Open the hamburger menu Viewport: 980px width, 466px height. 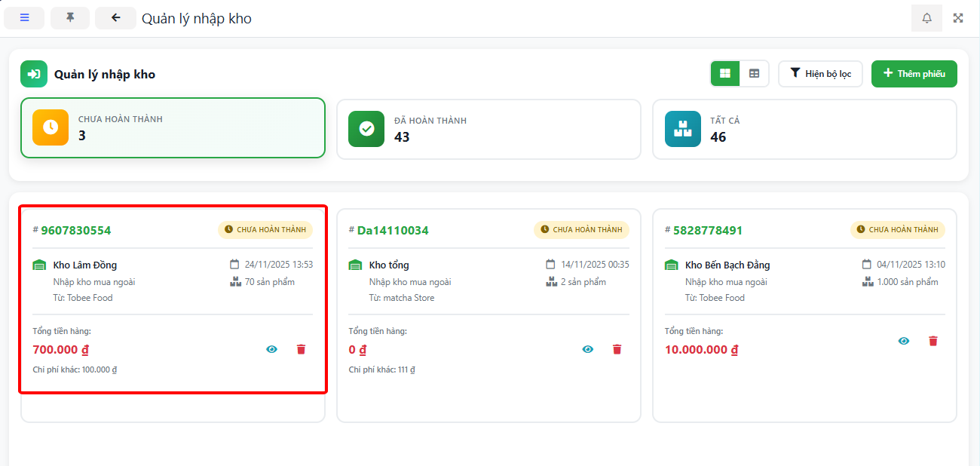[24, 18]
